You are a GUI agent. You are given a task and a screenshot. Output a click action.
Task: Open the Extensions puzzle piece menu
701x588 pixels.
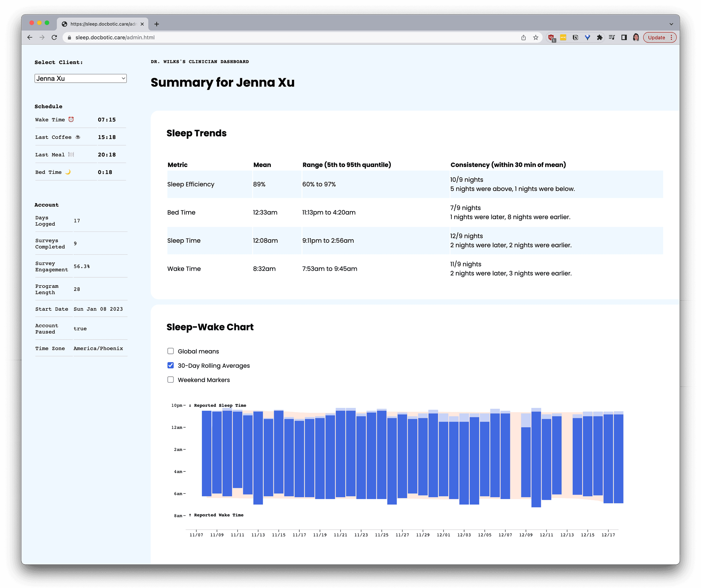pos(599,37)
